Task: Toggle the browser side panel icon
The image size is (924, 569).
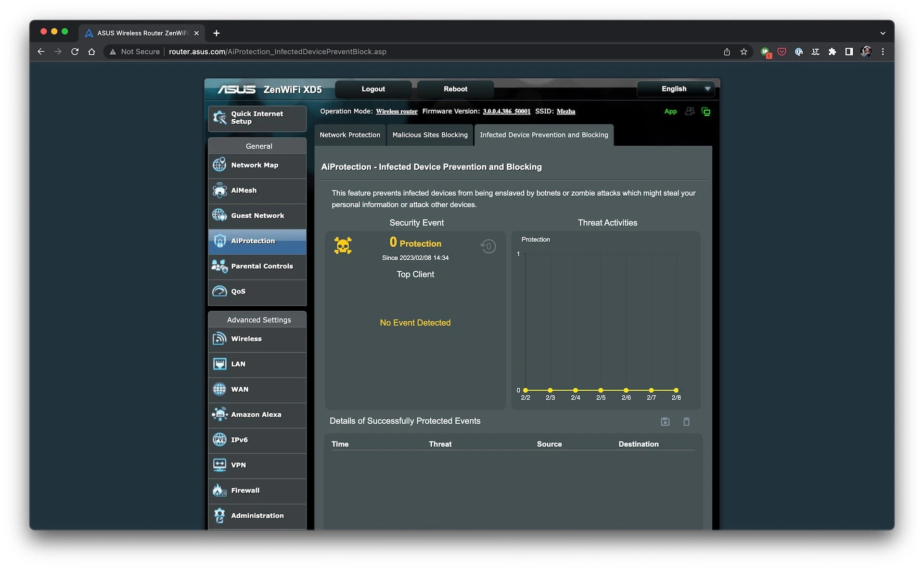Action: [849, 51]
